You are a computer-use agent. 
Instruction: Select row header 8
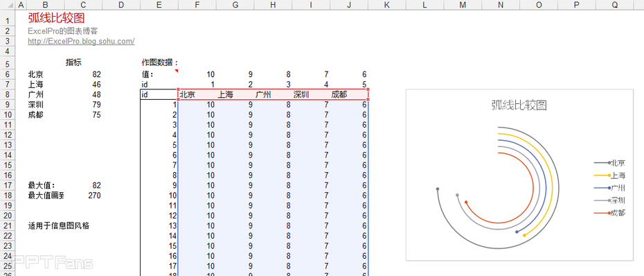pos(8,94)
